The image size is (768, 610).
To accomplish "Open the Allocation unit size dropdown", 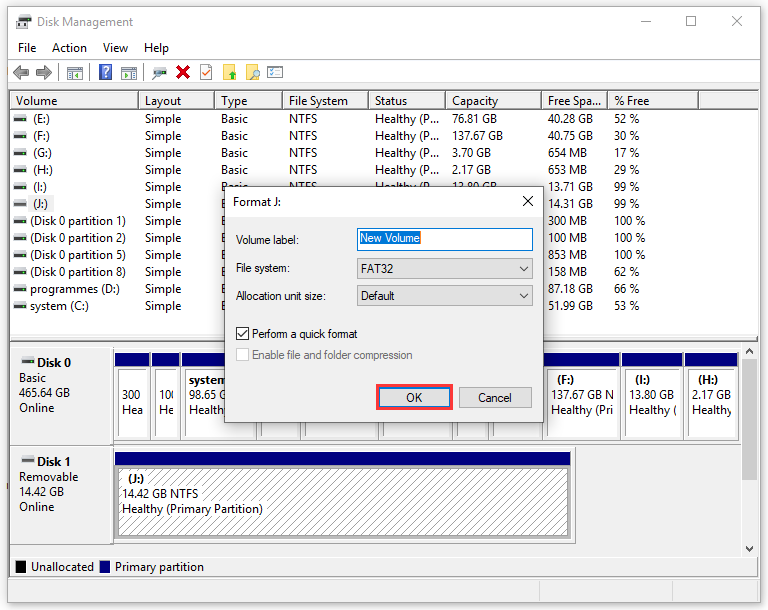I will tap(444, 296).
